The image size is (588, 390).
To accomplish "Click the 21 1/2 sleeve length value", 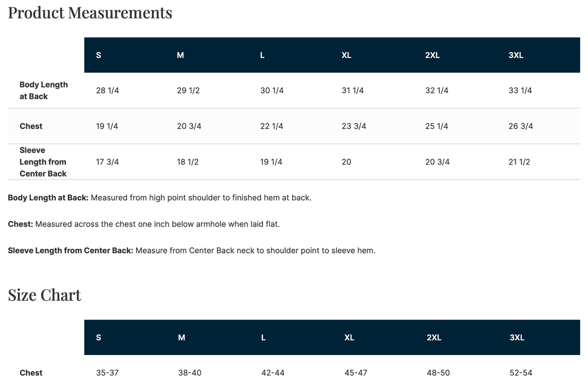I will click(x=519, y=162).
